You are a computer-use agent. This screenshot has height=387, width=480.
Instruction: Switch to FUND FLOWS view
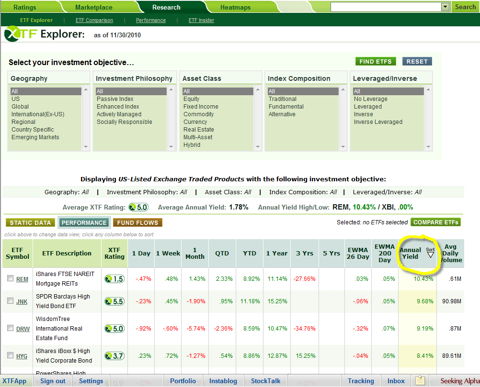[x=138, y=223]
